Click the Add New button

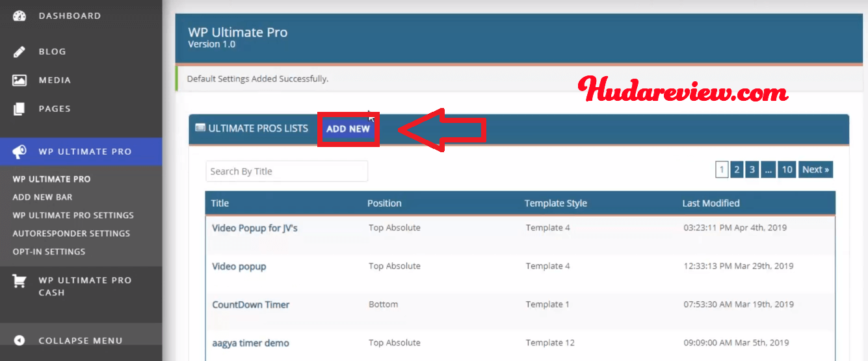348,129
